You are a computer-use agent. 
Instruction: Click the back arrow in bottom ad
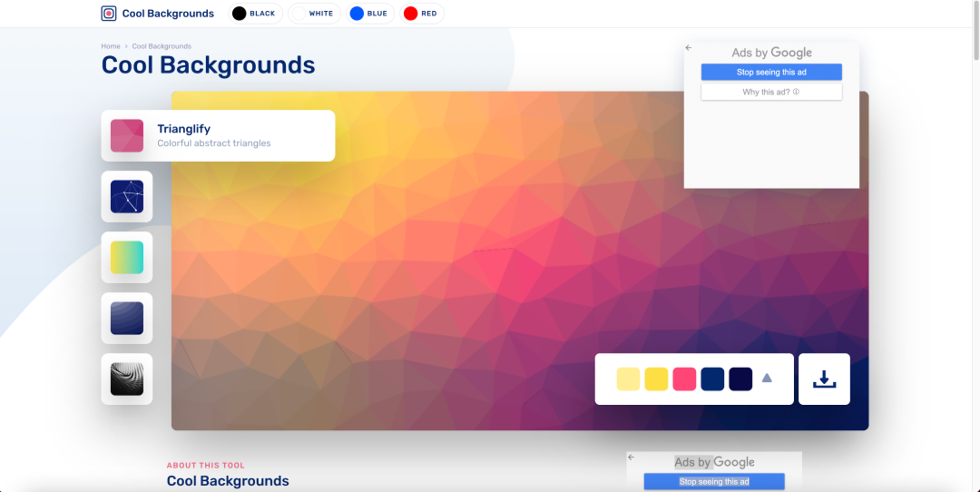pyautogui.click(x=631, y=457)
